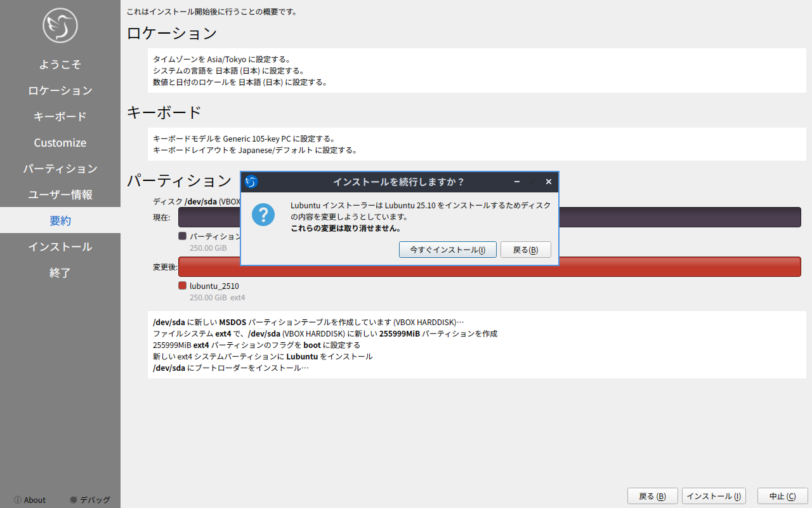Click the Generic 105-key PC keyboard model line

pyautogui.click(x=244, y=138)
